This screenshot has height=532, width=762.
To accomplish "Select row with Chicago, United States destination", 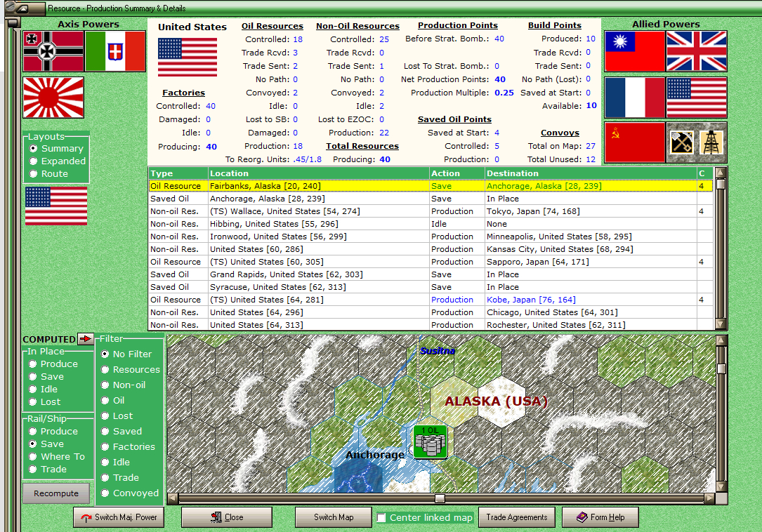I will [431, 312].
